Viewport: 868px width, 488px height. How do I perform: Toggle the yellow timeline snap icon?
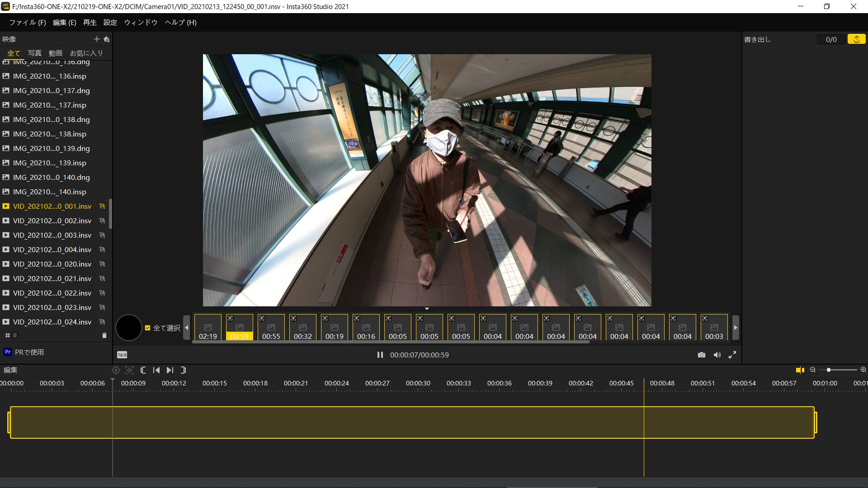point(800,370)
